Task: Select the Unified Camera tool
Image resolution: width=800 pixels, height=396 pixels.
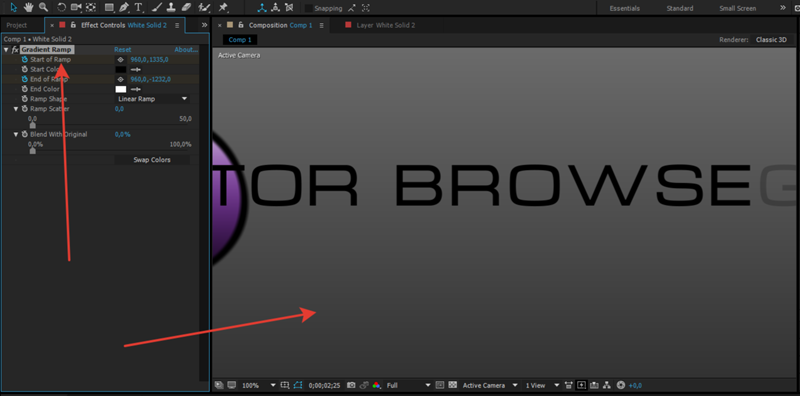Action: (76, 7)
